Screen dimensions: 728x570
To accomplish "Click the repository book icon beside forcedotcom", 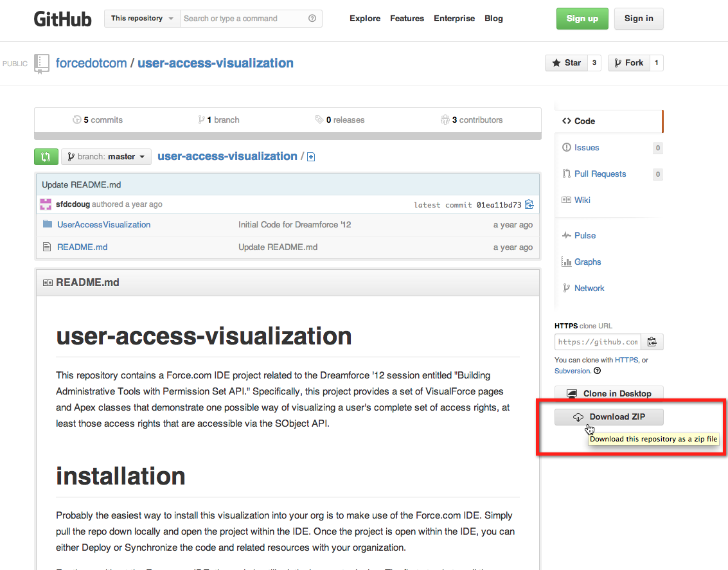I will pos(42,64).
